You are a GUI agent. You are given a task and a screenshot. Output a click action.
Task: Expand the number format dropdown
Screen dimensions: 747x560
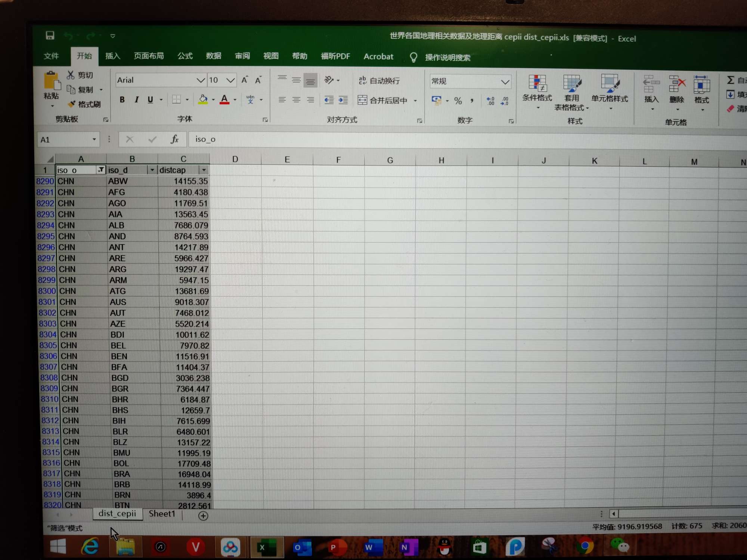pyautogui.click(x=505, y=82)
